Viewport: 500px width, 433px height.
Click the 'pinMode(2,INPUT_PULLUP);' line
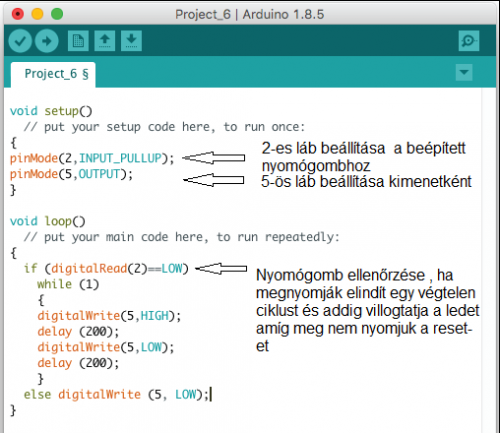coord(92,158)
